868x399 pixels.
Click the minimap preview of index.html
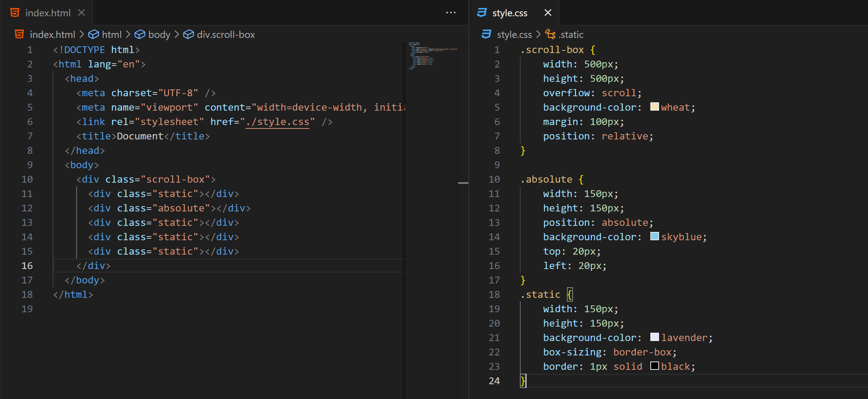[x=432, y=56]
